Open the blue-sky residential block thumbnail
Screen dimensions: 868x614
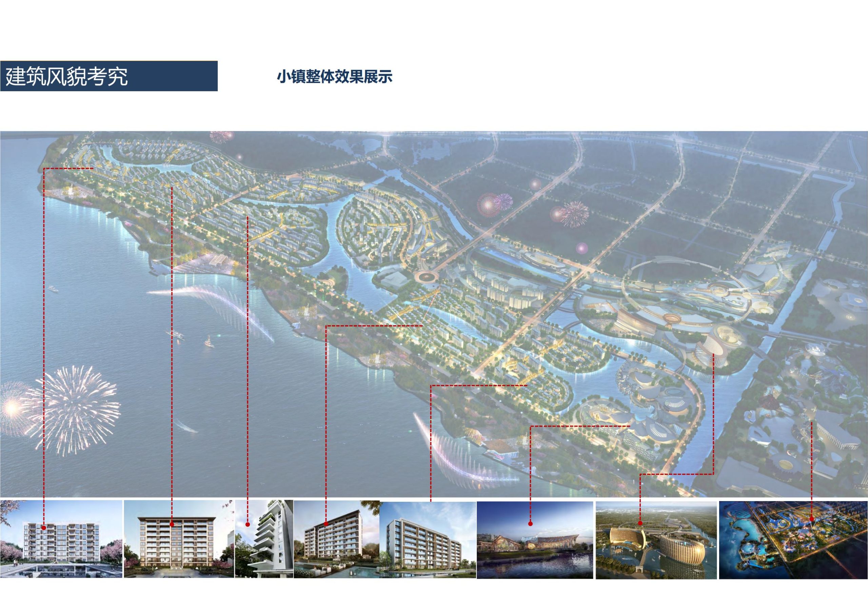[x=428, y=539]
